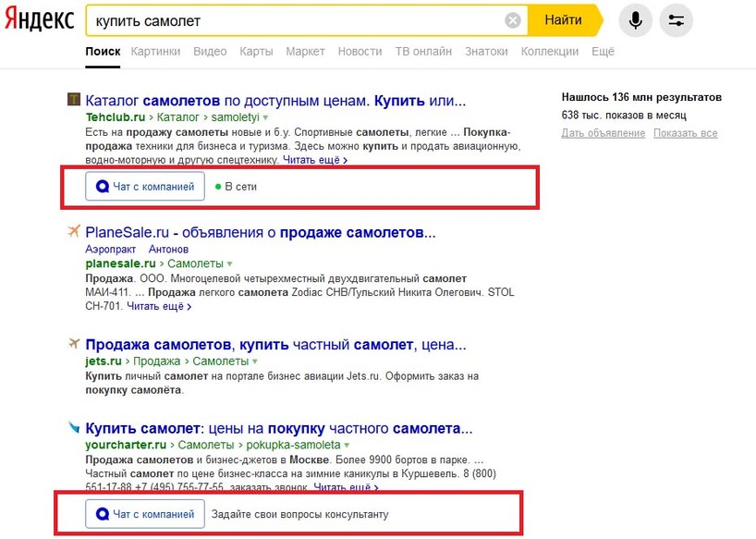Click the Продажа breadcrumb under jets.ru
Screen dimensions: 756x539
156,361
